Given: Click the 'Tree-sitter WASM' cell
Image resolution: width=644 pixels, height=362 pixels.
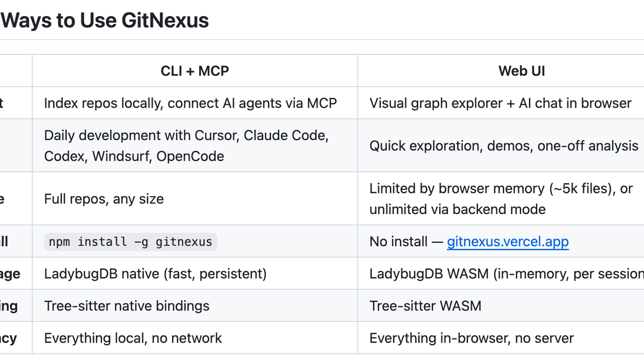Looking at the screenshot, I should tap(501, 306).
